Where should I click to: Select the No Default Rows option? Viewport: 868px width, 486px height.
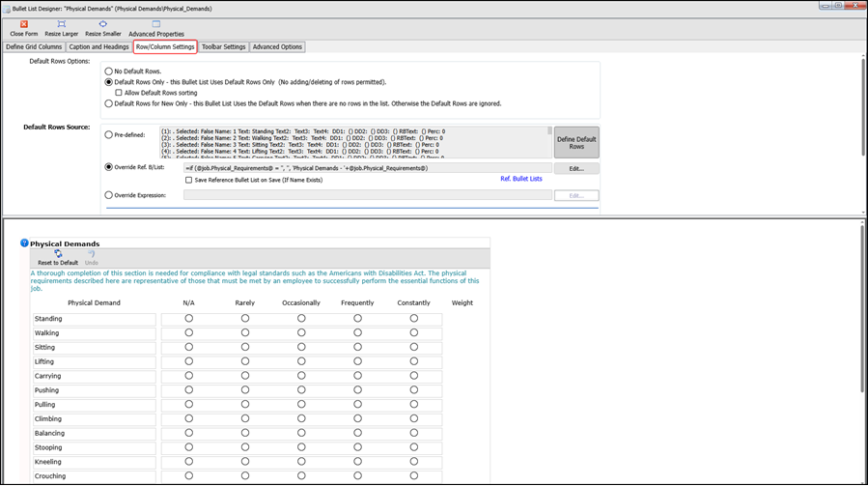click(x=108, y=71)
